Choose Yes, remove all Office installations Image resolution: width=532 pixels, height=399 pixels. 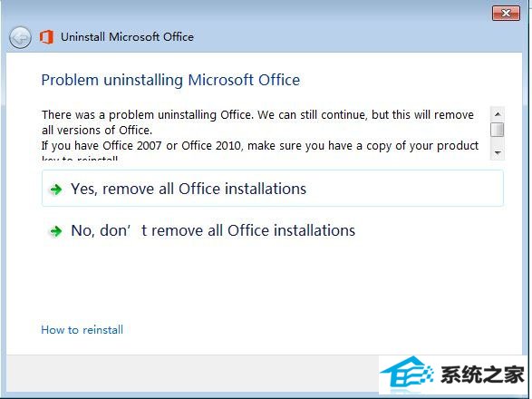[273, 189]
